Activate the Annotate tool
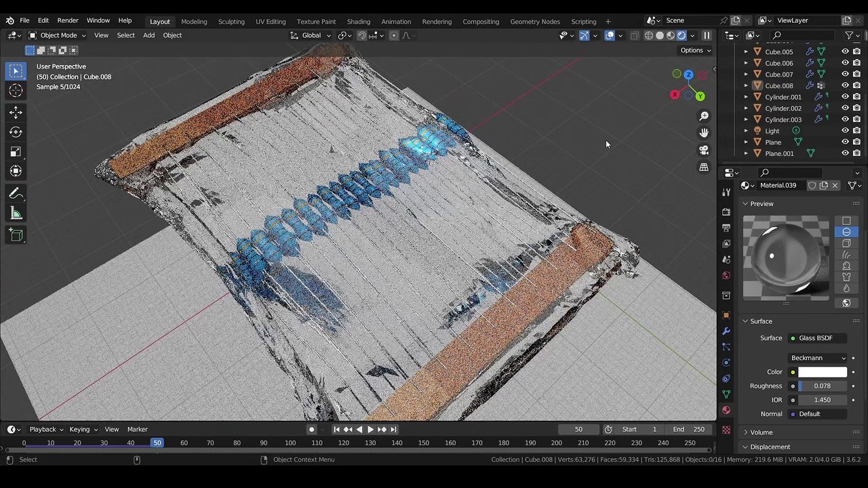Screen dimensions: 868x488 [x=16, y=194]
